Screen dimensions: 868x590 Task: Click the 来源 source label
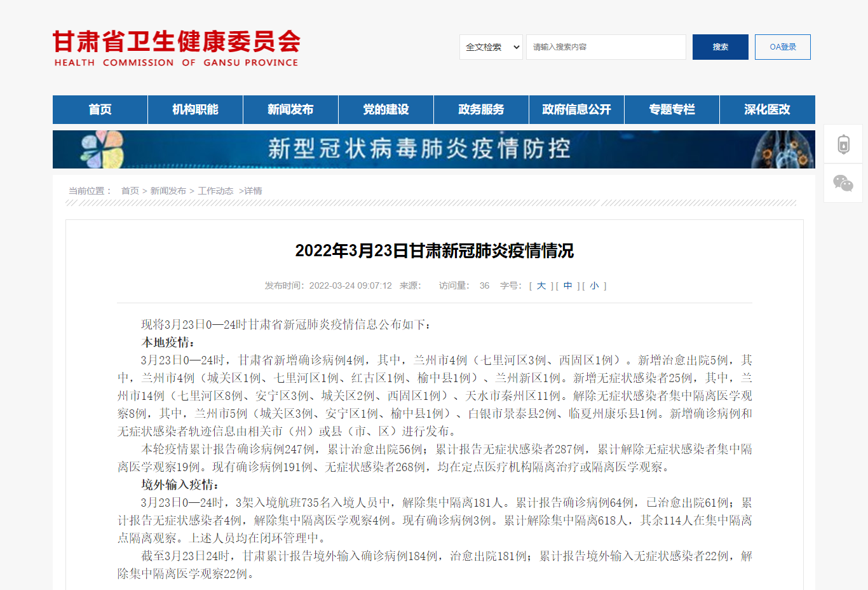pyautogui.click(x=410, y=286)
